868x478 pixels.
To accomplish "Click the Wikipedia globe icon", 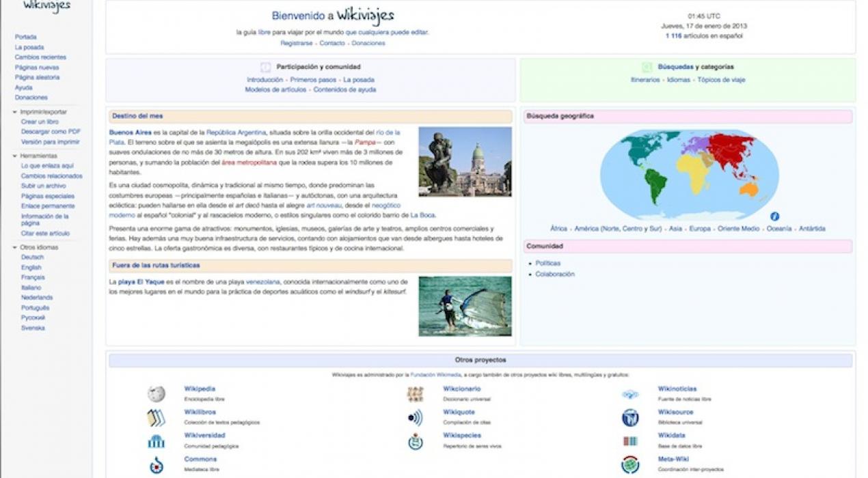I will pyautogui.click(x=156, y=394).
